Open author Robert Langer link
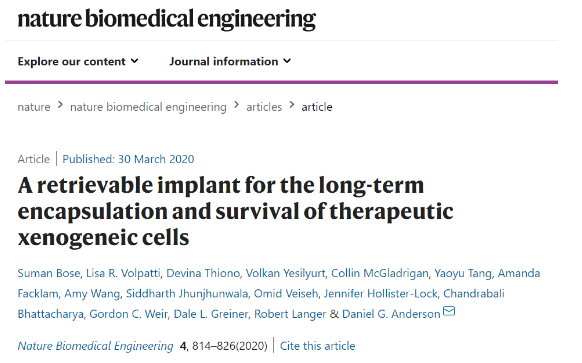Viewport: 582px width, 363px height. (x=290, y=314)
